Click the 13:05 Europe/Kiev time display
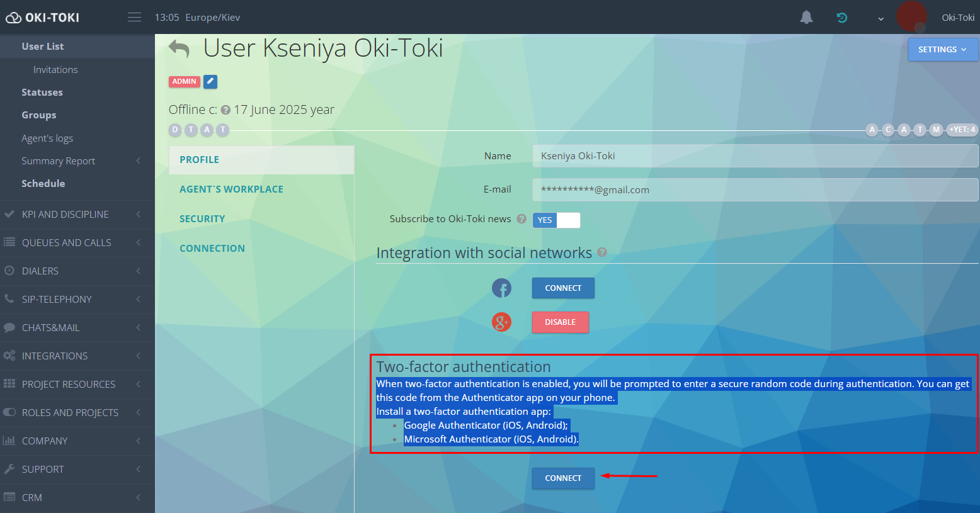 (197, 18)
